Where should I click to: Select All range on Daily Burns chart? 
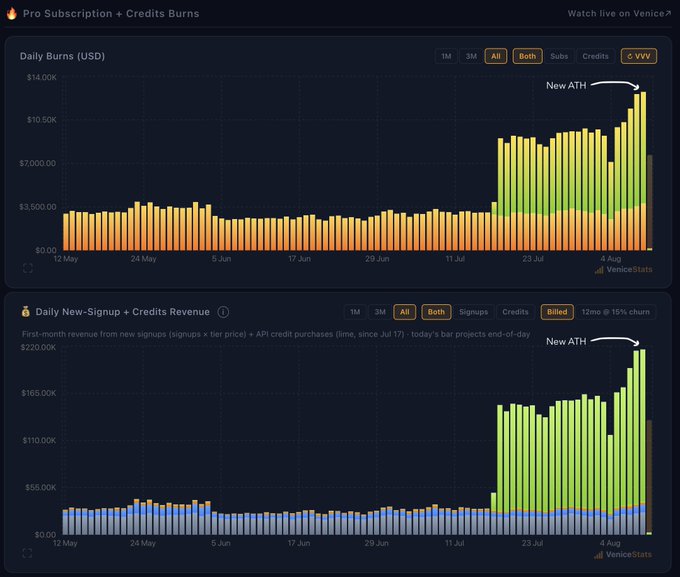pos(496,56)
